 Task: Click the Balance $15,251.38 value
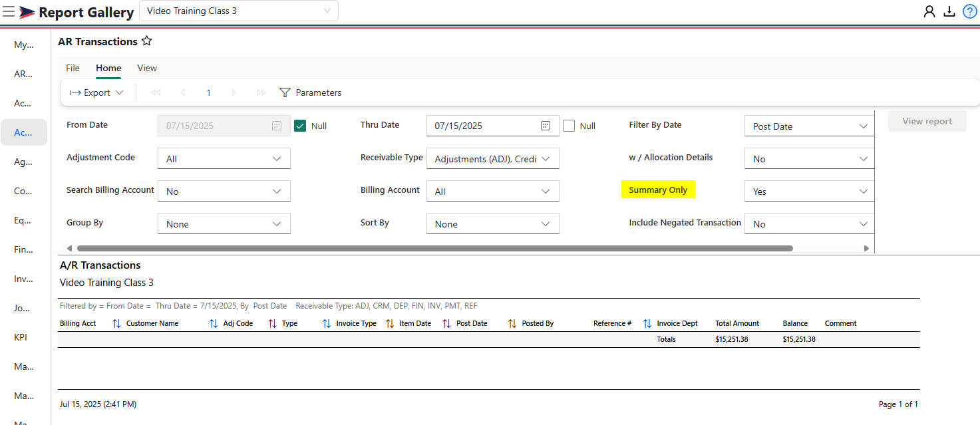click(x=799, y=339)
